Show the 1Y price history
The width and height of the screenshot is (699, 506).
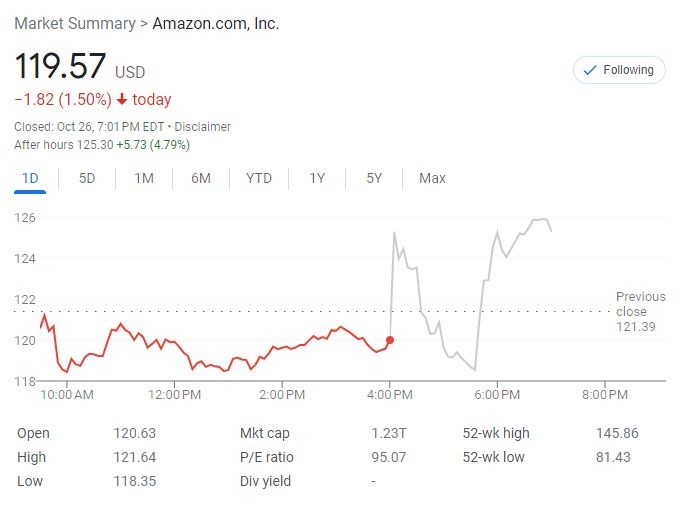(x=317, y=179)
